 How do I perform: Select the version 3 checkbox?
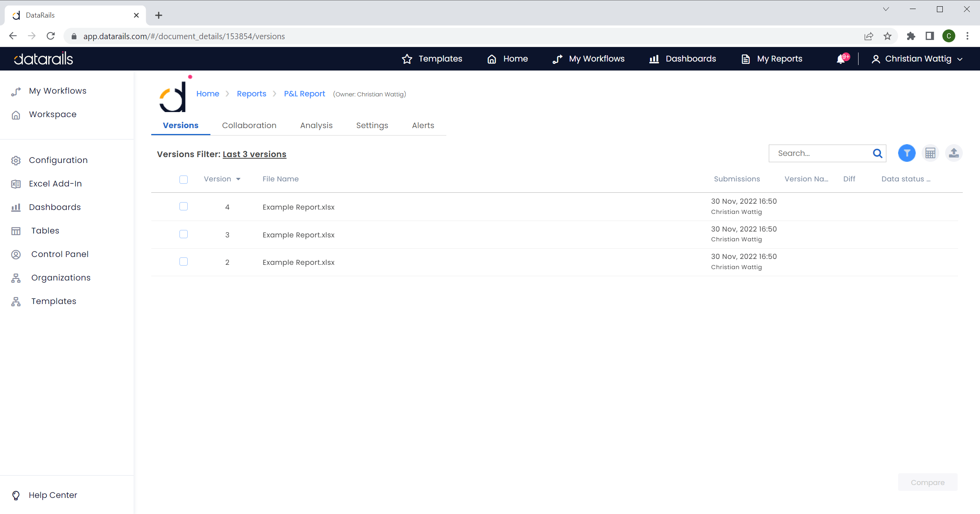(183, 234)
